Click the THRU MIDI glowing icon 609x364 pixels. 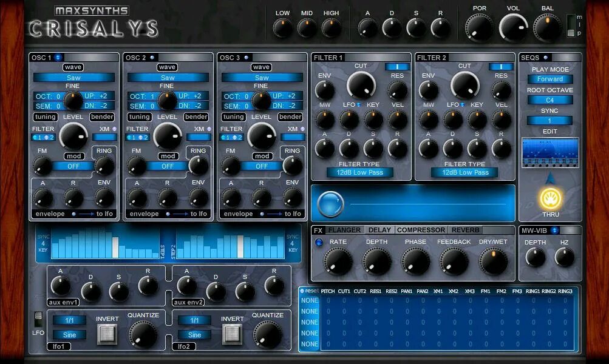pyautogui.click(x=550, y=198)
